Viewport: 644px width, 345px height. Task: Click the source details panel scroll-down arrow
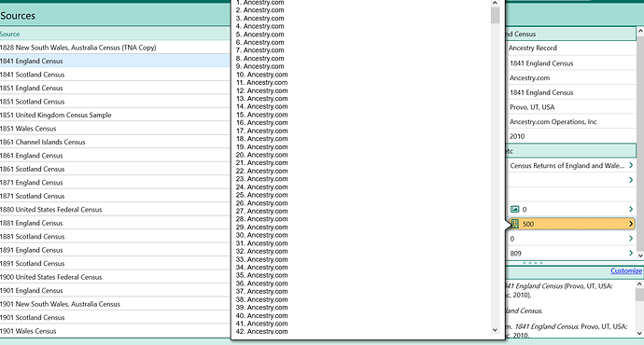click(x=640, y=255)
